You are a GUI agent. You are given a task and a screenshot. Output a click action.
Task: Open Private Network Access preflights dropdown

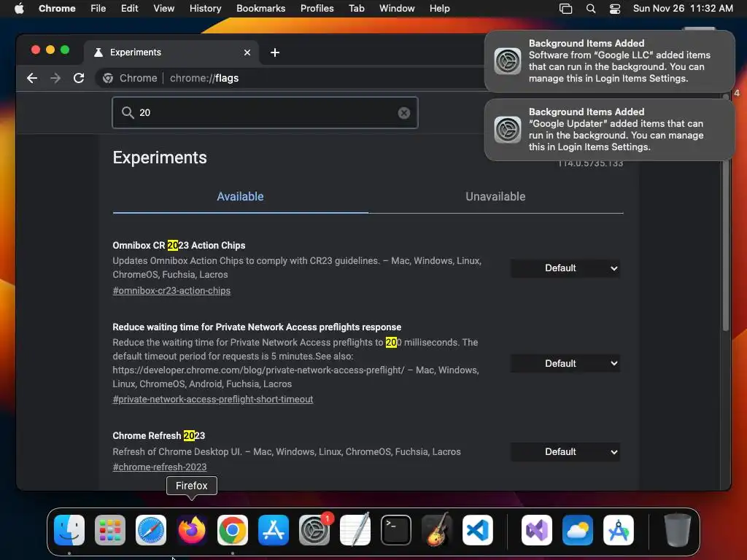[565, 363]
